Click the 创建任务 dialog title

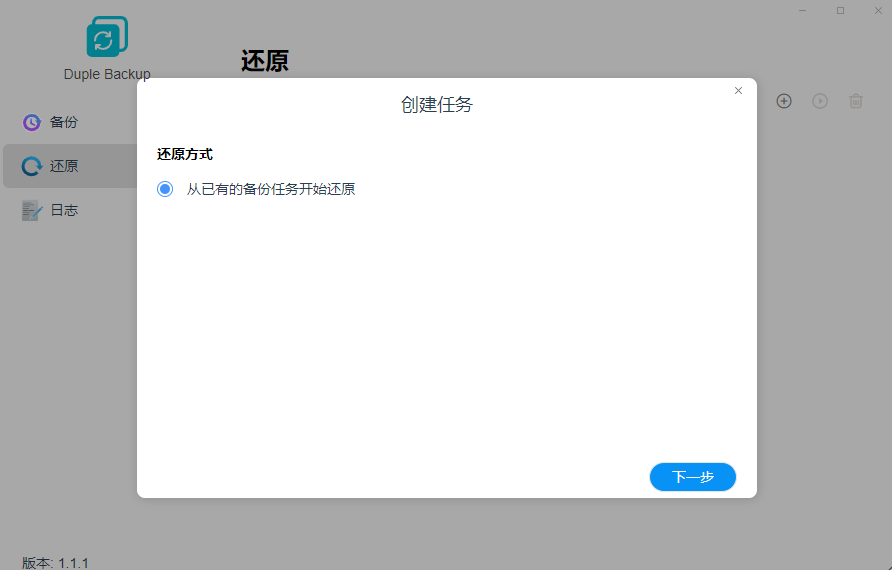pos(436,105)
